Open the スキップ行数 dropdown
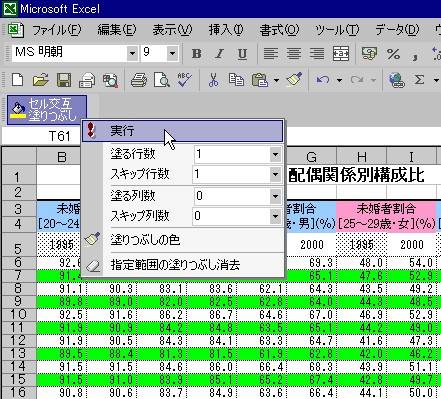441x399 pixels. pyautogui.click(x=275, y=174)
